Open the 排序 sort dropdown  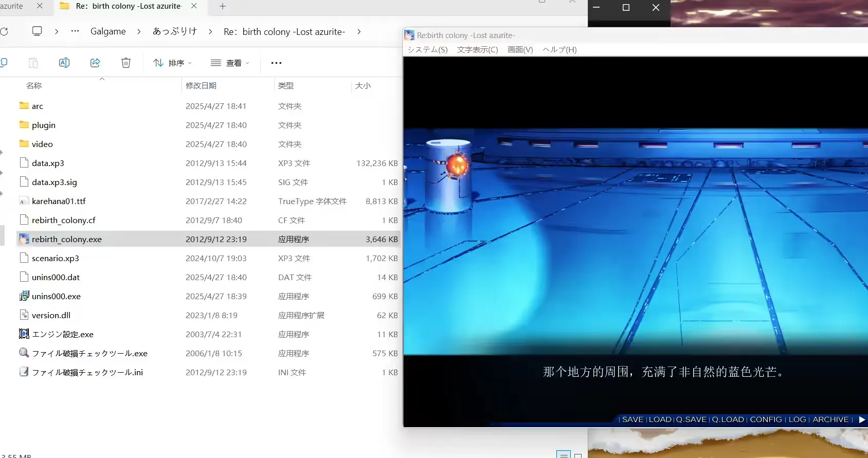pyautogui.click(x=172, y=63)
